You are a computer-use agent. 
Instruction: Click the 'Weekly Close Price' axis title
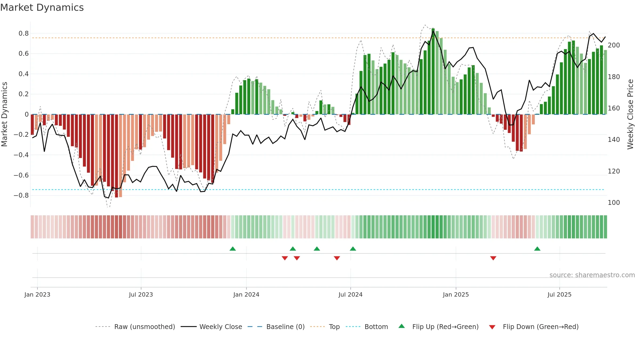pyautogui.click(x=630, y=114)
